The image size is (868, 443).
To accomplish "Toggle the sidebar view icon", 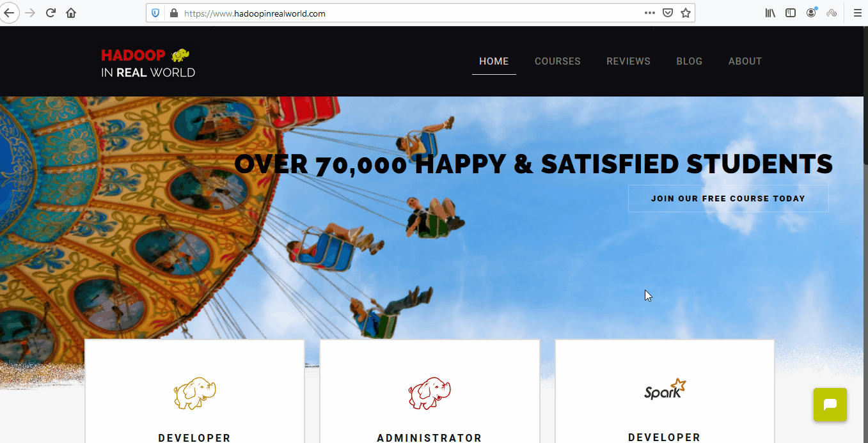I will 791,13.
